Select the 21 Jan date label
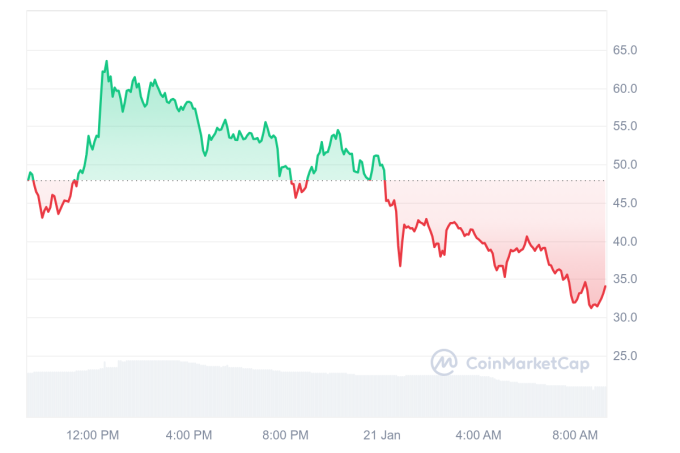Screen dimensions: 680x453 [x=382, y=435]
